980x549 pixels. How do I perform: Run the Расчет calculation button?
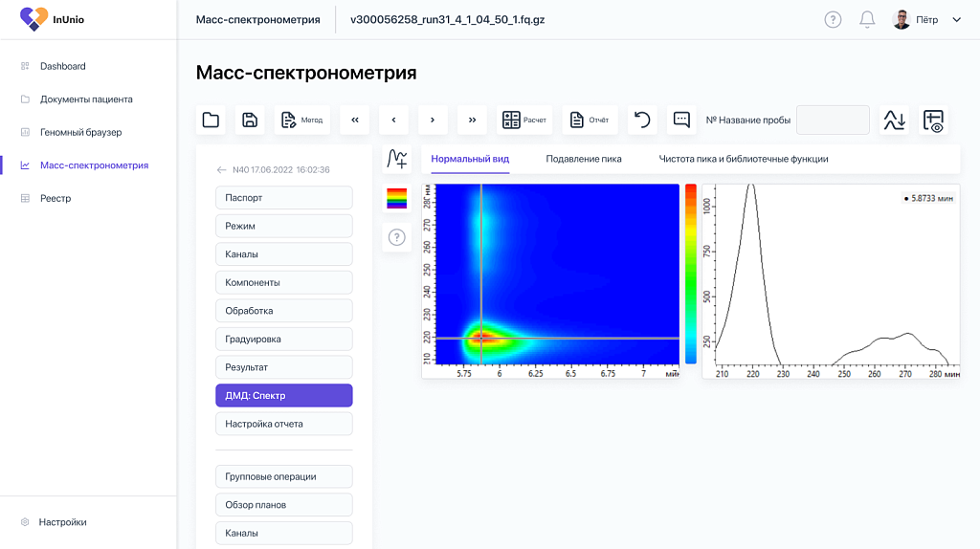524,120
